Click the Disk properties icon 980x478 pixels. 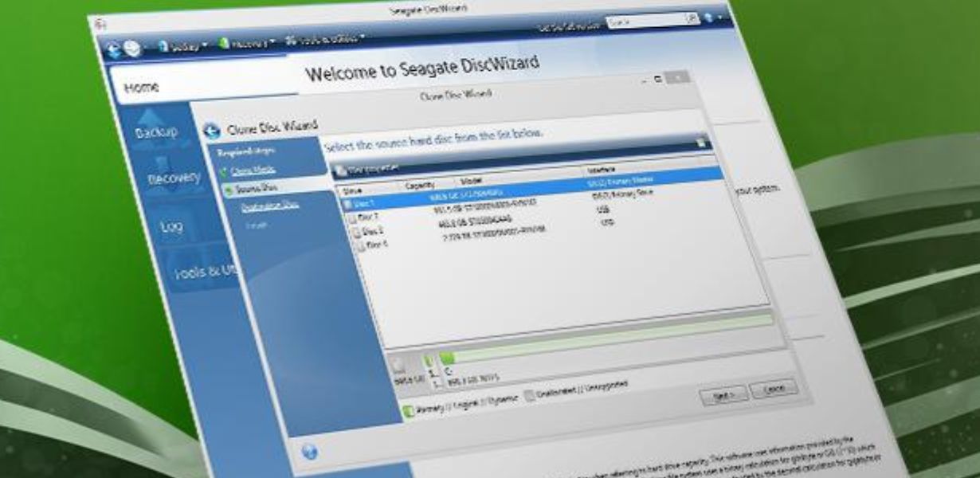pyautogui.click(x=339, y=170)
